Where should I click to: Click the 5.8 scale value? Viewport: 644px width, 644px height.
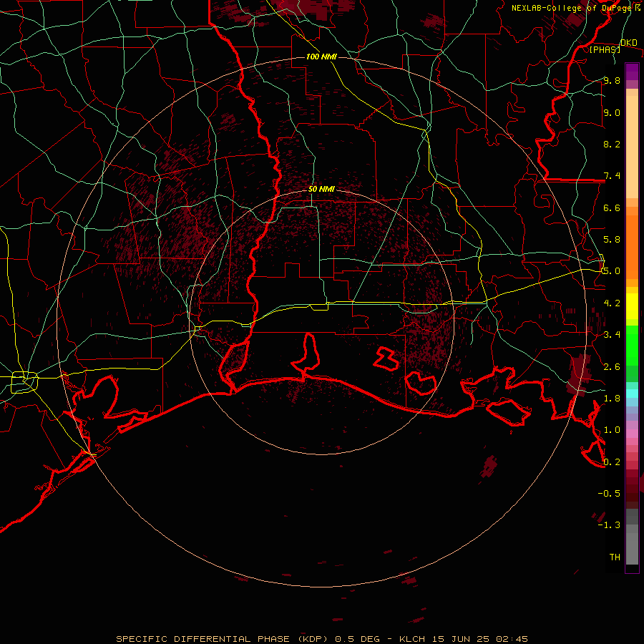[612, 239]
